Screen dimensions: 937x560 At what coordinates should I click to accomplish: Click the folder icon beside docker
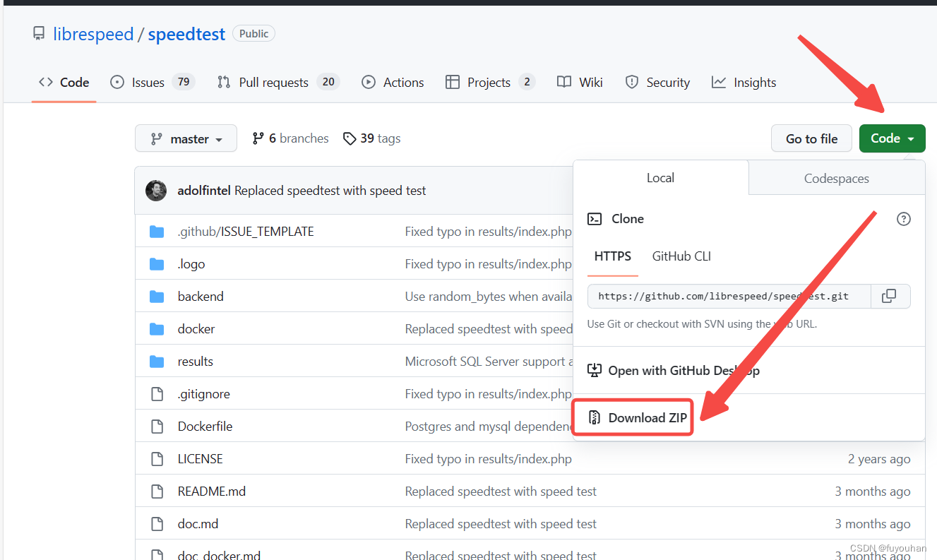[157, 329]
